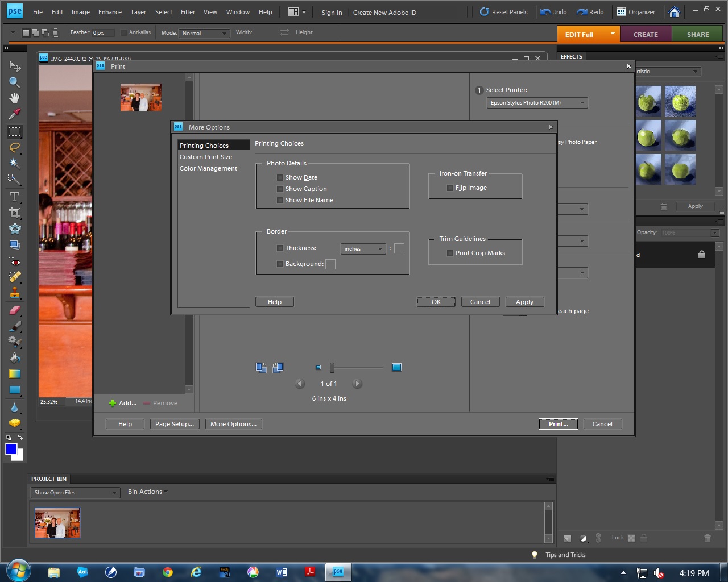The image size is (728, 582).
Task: Select the Horizontal Type tool
Action: pos(14,197)
